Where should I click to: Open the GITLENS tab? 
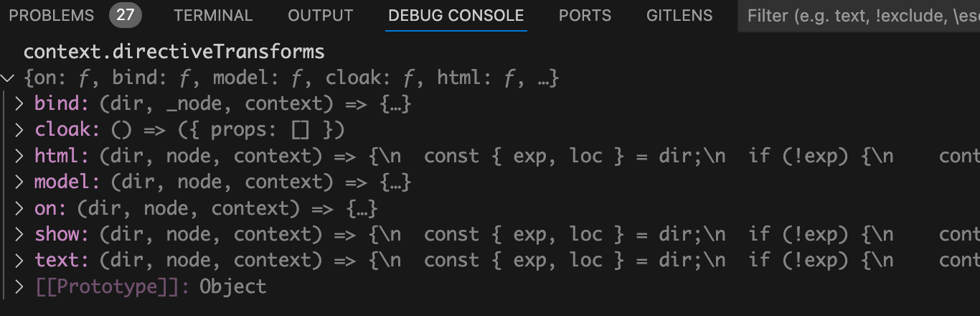[679, 15]
